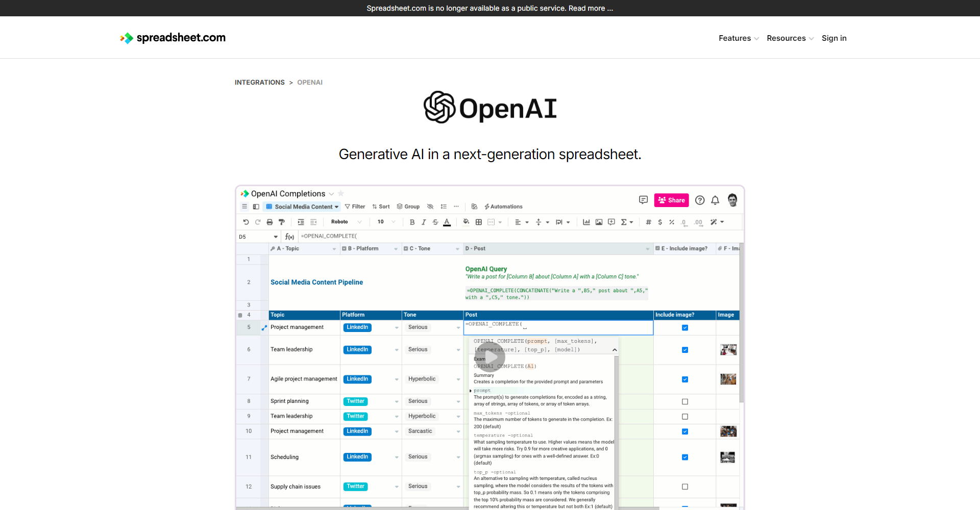This screenshot has height=510, width=980.
Task: Disable Include image checkbox on row 11
Action: (x=685, y=457)
